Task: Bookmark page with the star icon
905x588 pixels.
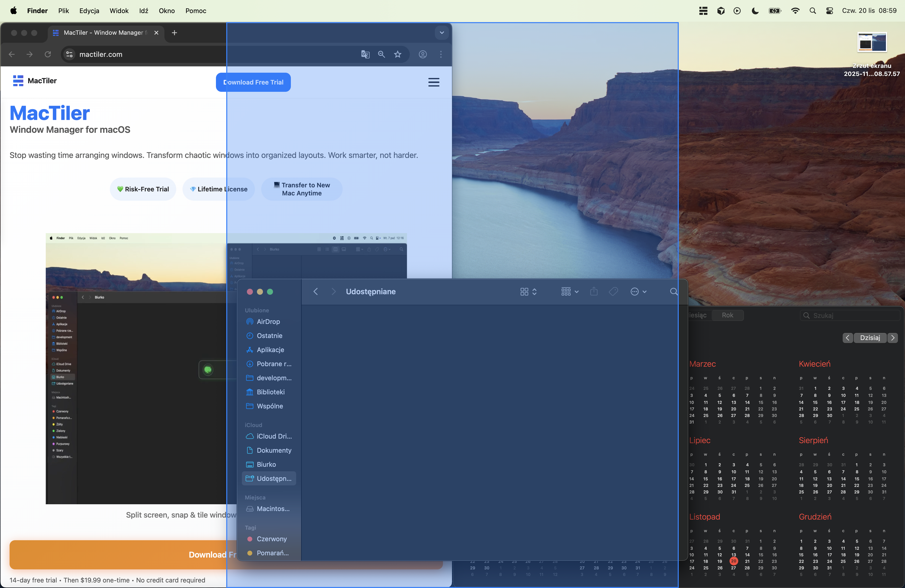Action: (x=398, y=54)
